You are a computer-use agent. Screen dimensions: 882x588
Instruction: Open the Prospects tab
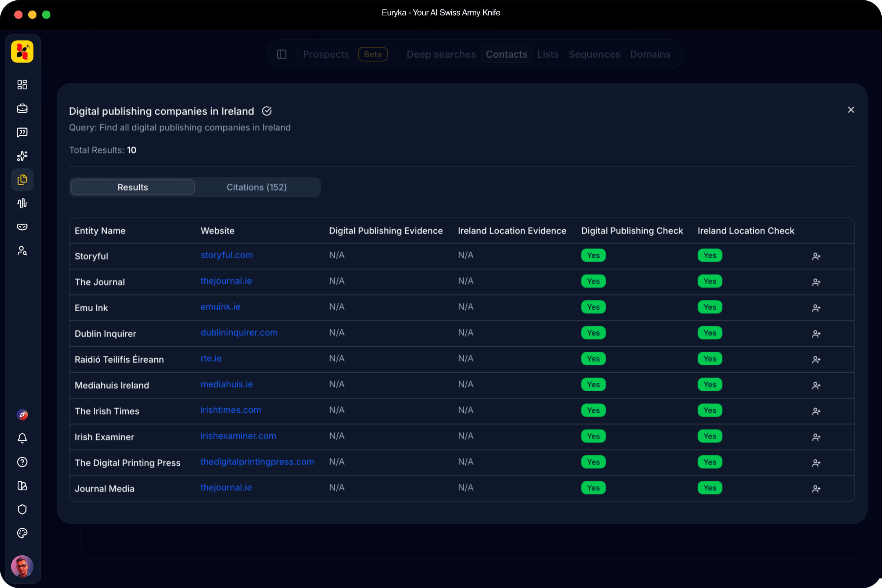click(x=326, y=54)
